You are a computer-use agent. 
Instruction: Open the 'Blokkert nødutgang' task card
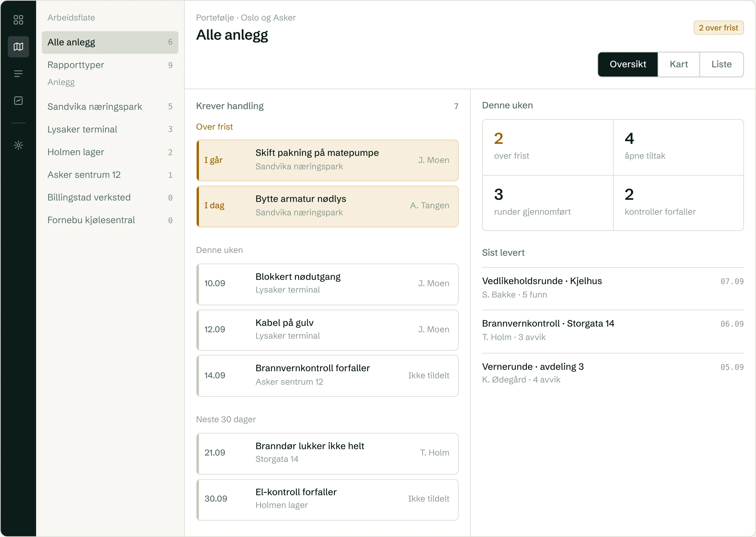click(x=327, y=284)
